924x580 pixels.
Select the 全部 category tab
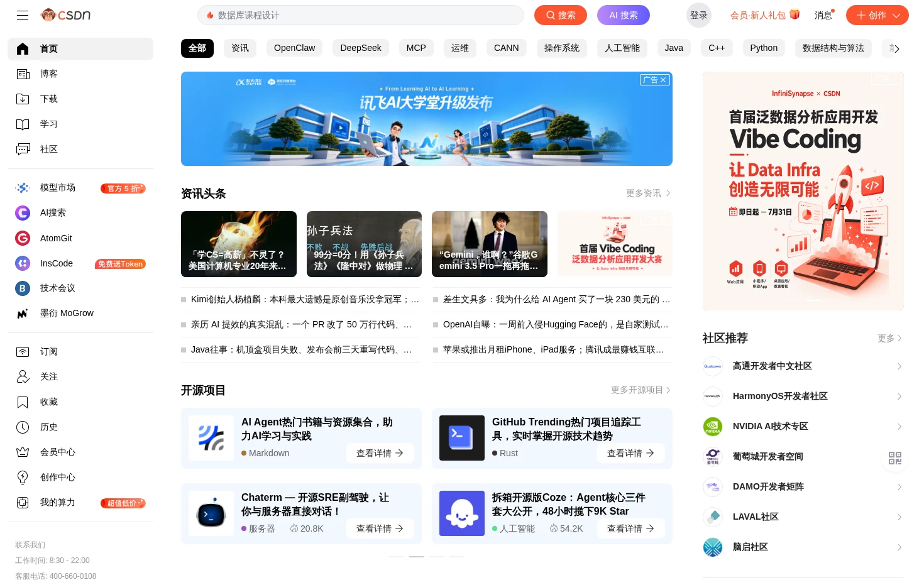(197, 48)
